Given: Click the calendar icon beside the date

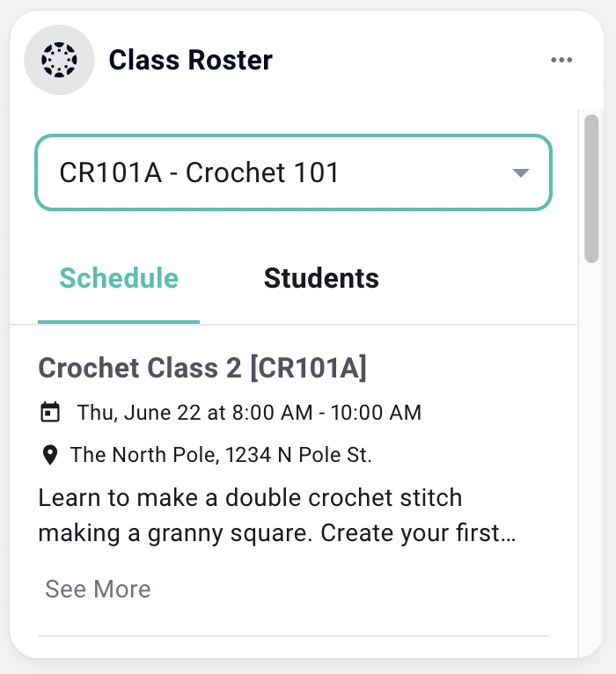Looking at the screenshot, I should click(50, 412).
